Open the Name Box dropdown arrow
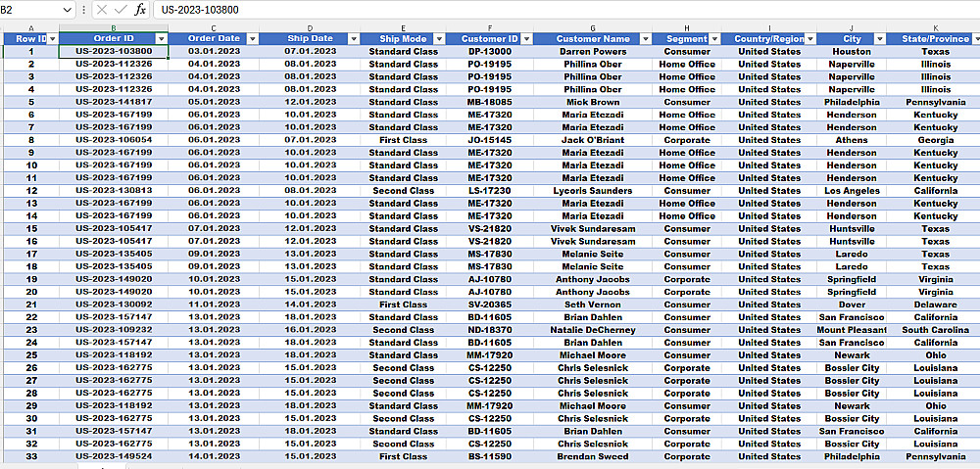Viewport: 980px width, 469px height. [68, 10]
